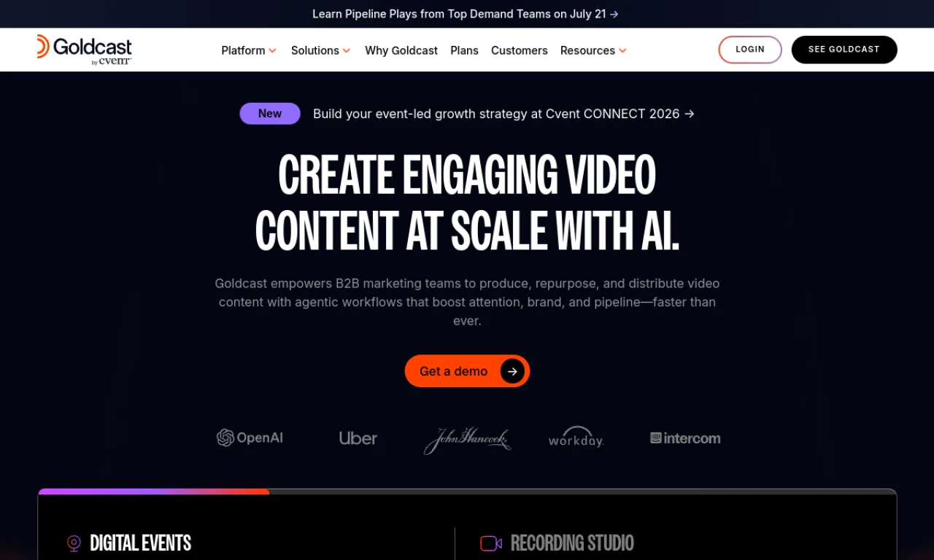Screen dimensions: 934x560
Task: Expand the Platform dropdown menu
Action: [249, 50]
